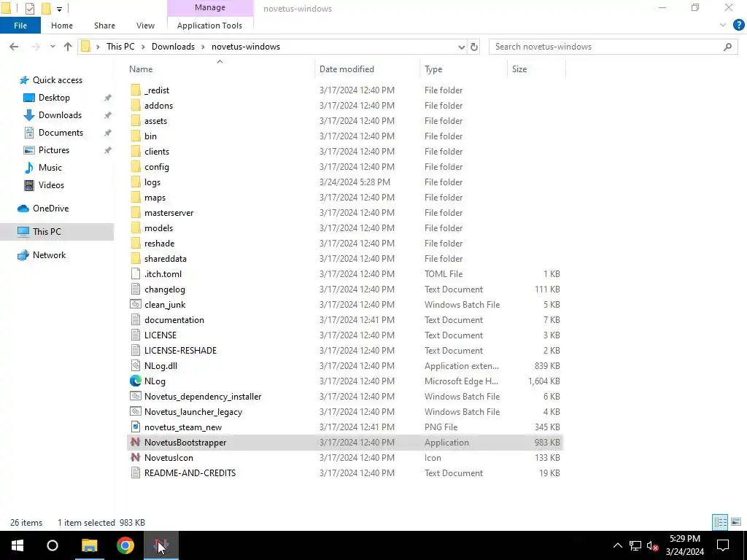Click the Novetus taskbar icon
Viewport: 747px width, 560px height.
161,545
